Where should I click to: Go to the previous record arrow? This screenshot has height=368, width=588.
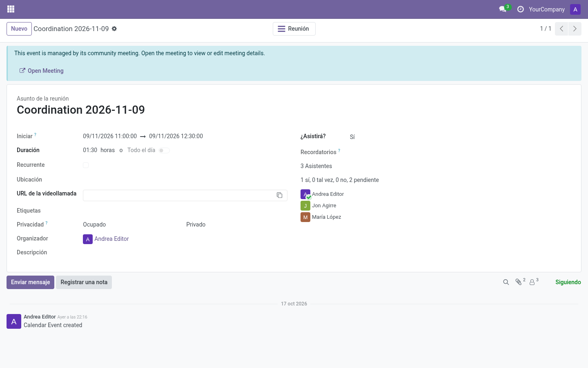(x=561, y=29)
